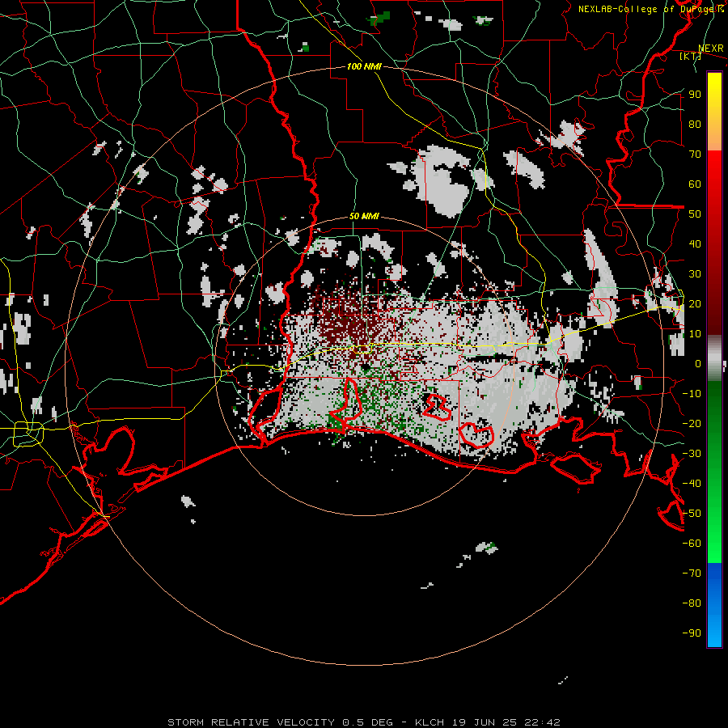Click the "-40" value on the velocity scale
The image size is (728, 728).
coord(692,484)
